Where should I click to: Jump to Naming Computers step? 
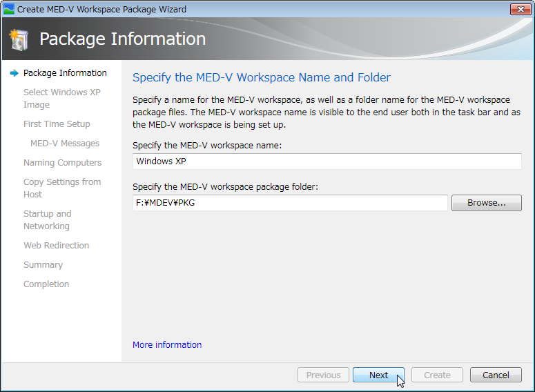coord(62,163)
